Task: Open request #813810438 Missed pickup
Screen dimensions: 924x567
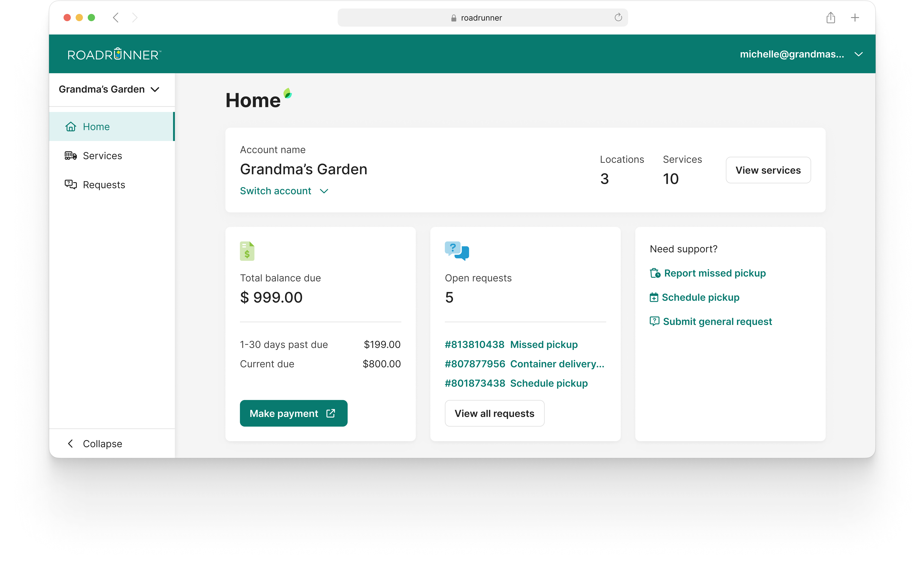Action: [x=511, y=344]
